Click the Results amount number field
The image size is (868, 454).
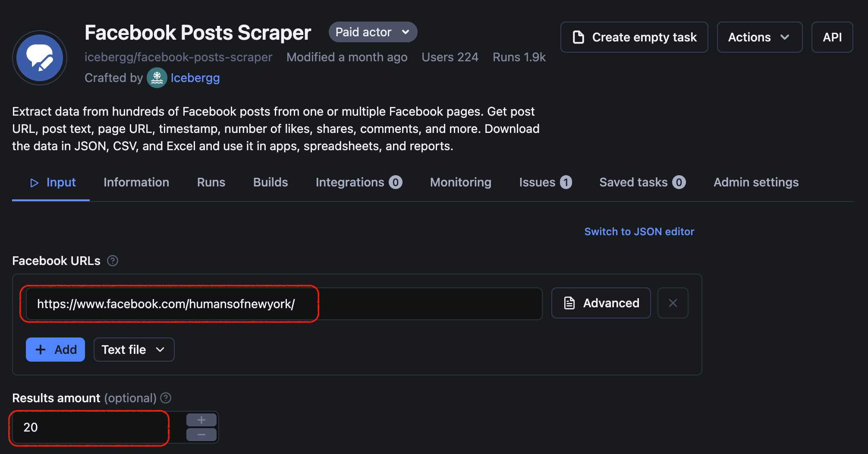coord(98,427)
